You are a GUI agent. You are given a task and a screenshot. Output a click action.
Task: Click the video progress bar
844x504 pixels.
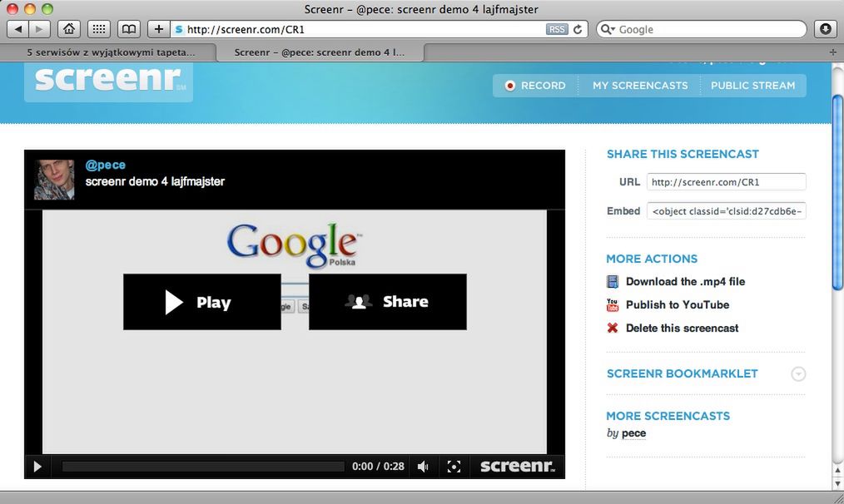click(203, 467)
